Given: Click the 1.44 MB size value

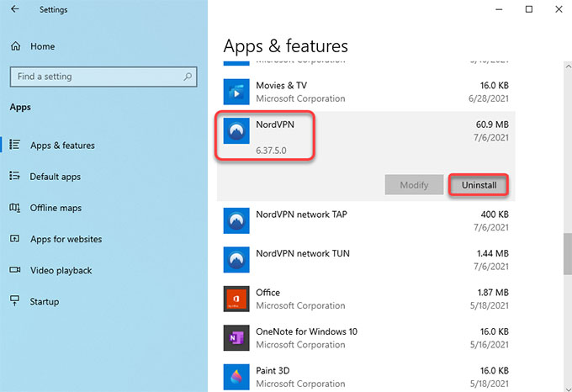Looking at the screenshot, I should [x=492, y=253].
